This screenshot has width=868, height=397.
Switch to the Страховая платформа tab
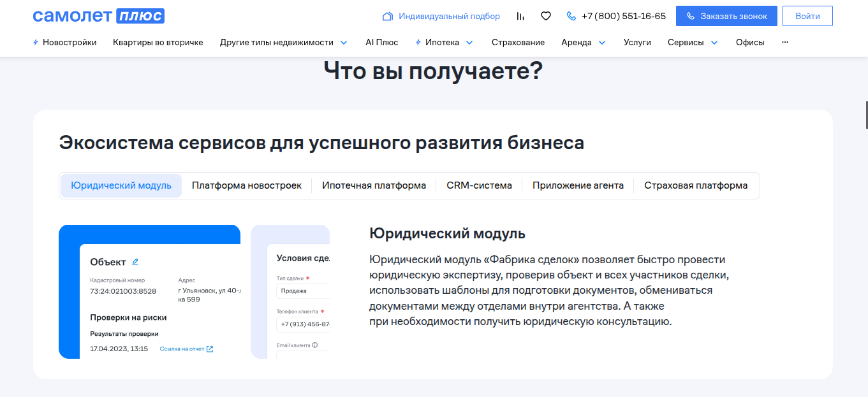[x=696, y=185]
